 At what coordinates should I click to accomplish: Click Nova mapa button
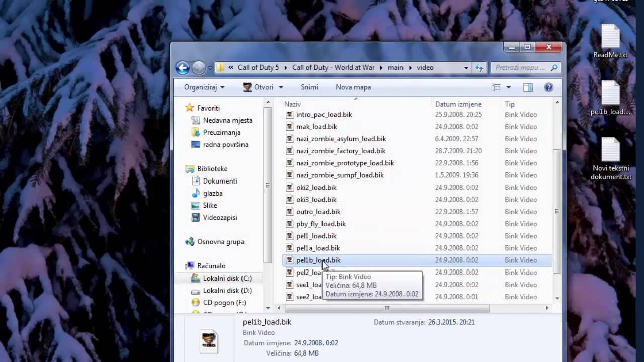point(353,87)
